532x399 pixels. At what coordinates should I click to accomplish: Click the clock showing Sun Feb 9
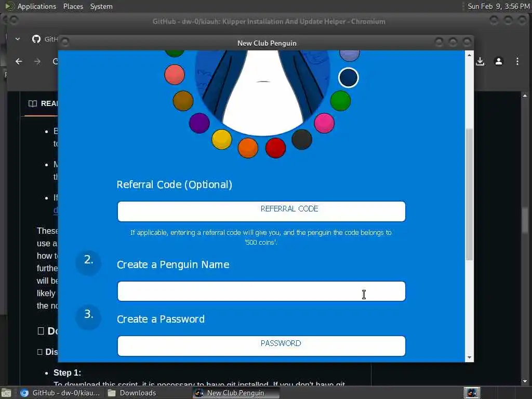498,6
